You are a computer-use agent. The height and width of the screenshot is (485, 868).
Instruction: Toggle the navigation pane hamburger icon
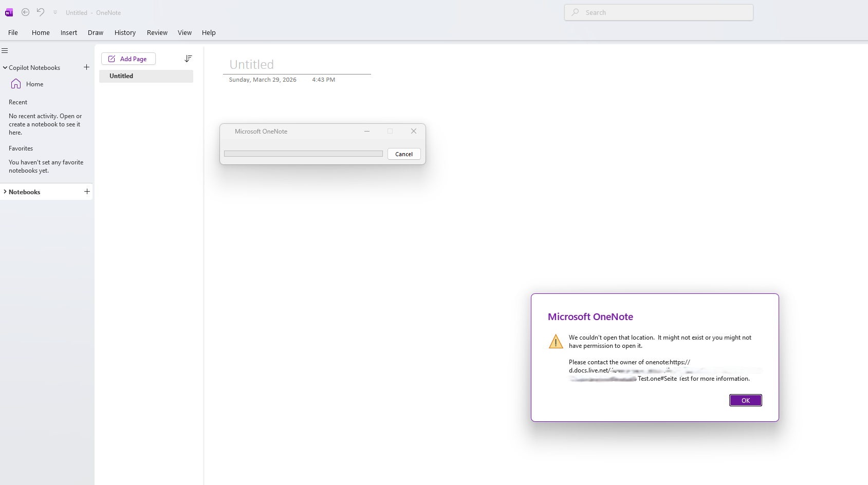pos(5,50)
